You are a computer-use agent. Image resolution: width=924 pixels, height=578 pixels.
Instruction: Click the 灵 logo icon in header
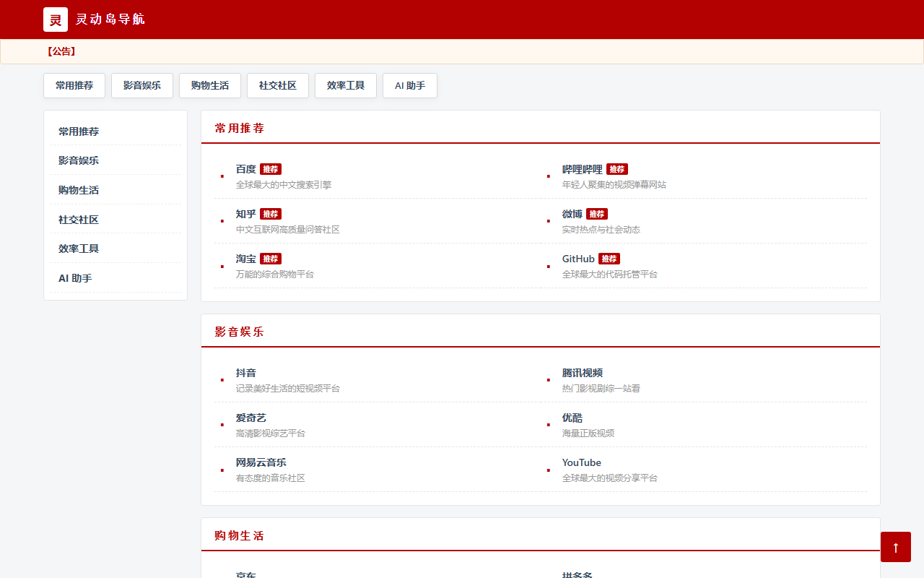56,20
